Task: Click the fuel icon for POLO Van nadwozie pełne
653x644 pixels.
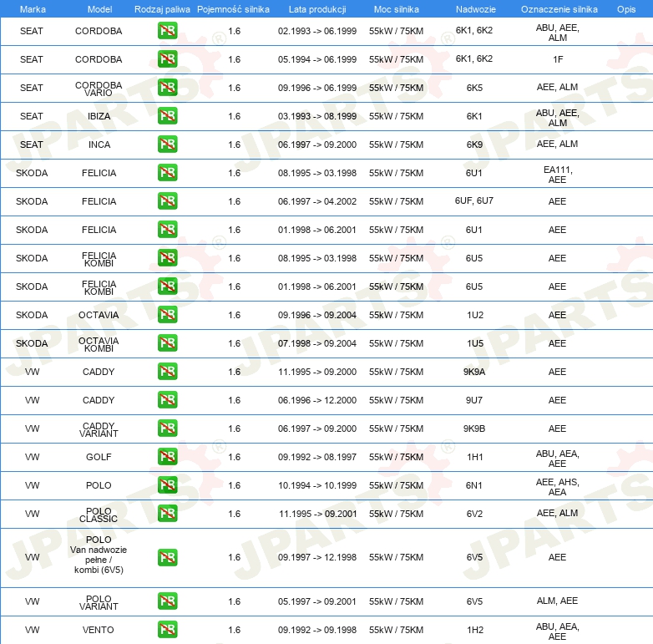Action: pyautogui.click(x=167, y=557)
